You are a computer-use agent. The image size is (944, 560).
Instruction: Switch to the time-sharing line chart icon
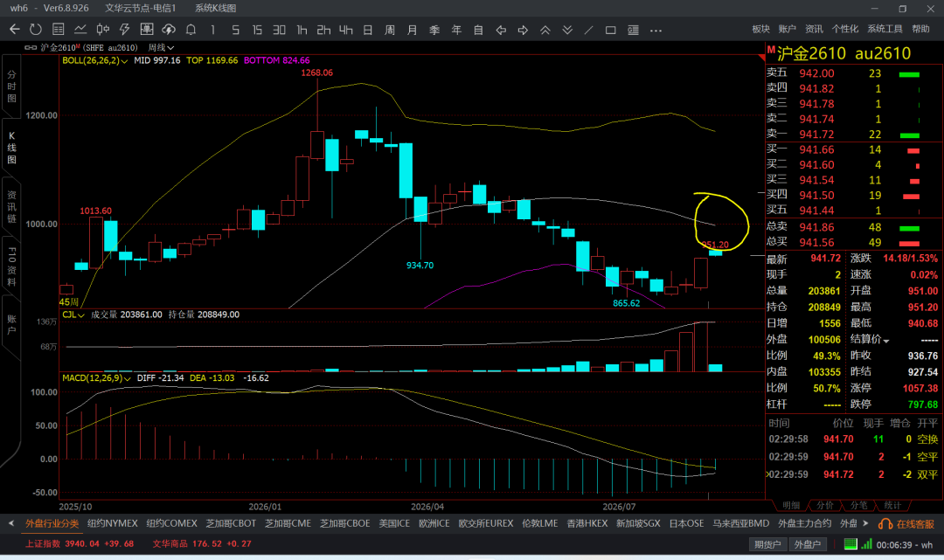click(80, 30)
